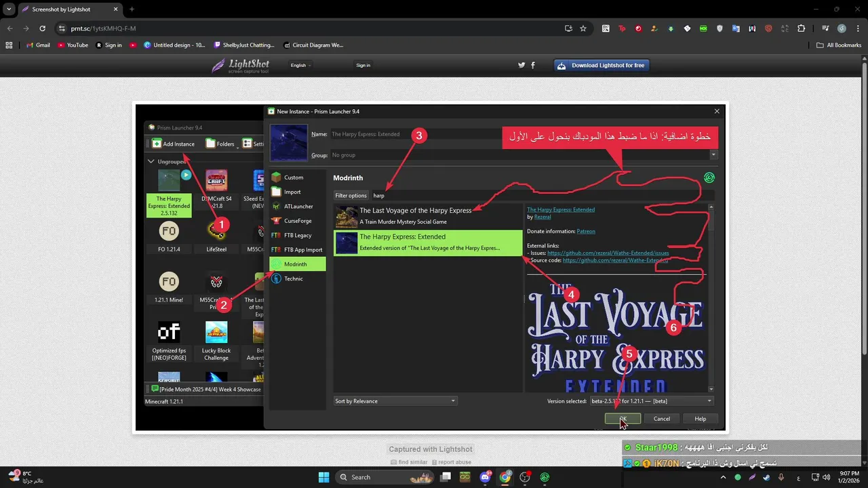Open the apps grid in bookmarks bar
Image resolution: width=868 pixels, height=488 pixels.
[9, 45]
